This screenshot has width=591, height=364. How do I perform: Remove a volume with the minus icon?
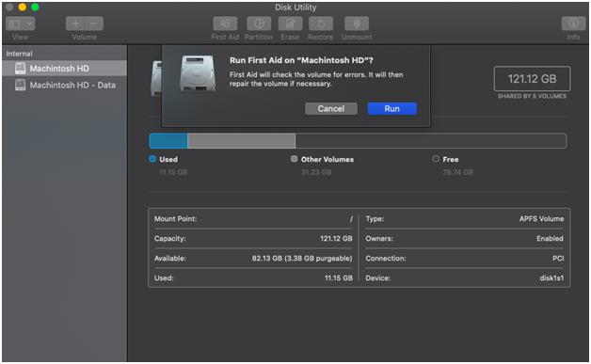click(x=94, y=24)
